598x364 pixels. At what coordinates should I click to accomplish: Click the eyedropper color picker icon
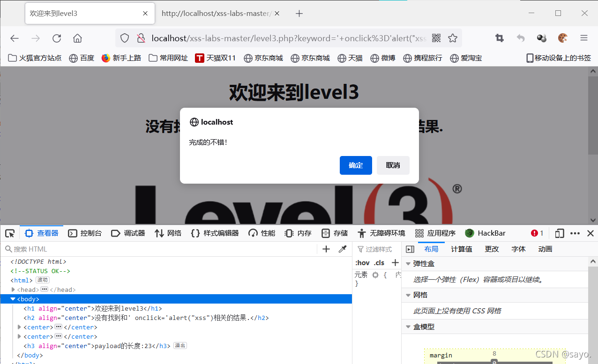(x=343, y=249)
